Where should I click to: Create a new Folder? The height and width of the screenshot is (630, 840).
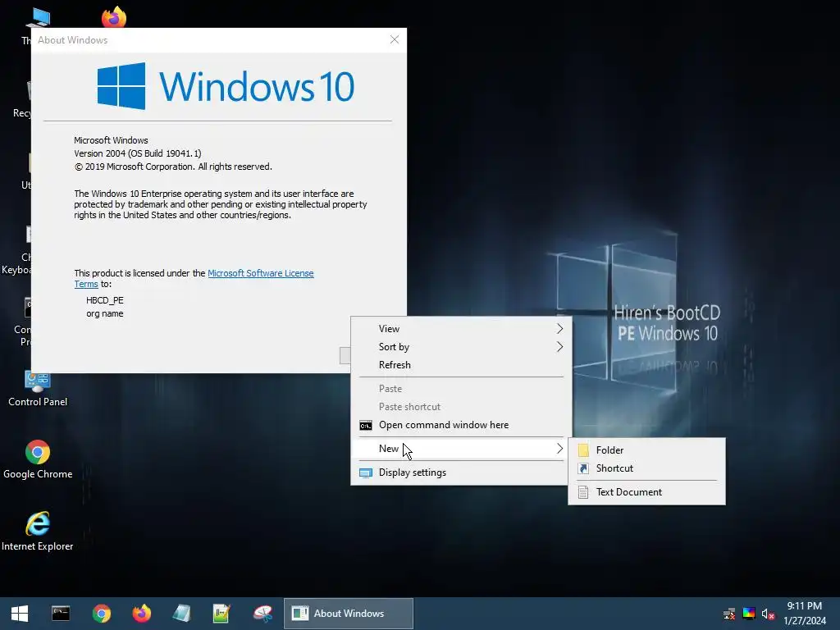point(646,450)
